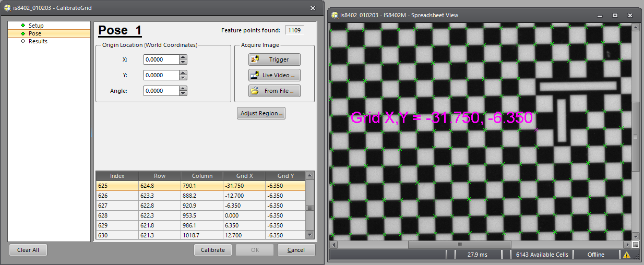Open Live Video acquisition
Image resolution: width=644 pixels, height=265 pixels.
point(275,75)
